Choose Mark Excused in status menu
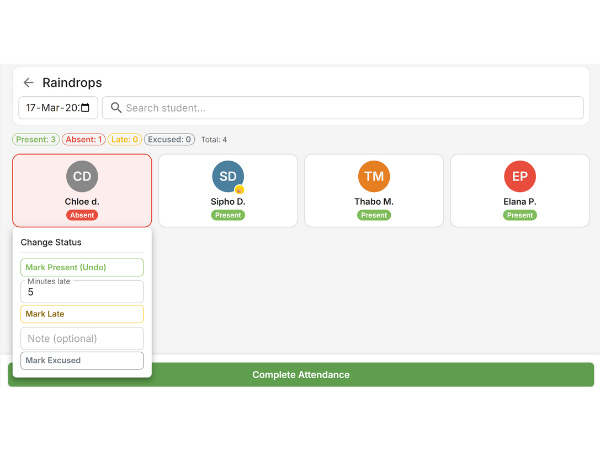 tap(82, 360)
